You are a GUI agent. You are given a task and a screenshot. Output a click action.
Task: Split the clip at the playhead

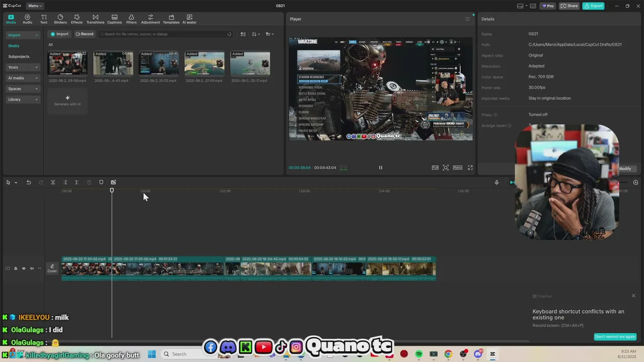[53, 183]
